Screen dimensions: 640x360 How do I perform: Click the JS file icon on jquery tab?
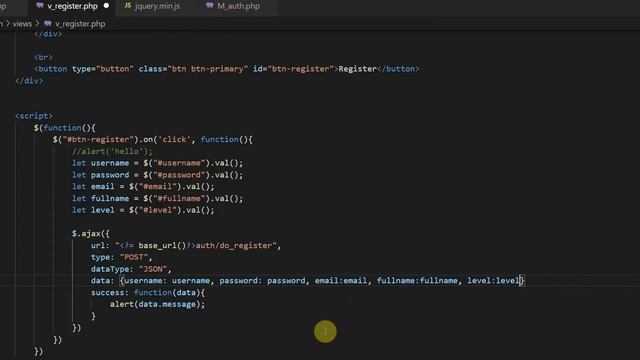tap(128, 6)
